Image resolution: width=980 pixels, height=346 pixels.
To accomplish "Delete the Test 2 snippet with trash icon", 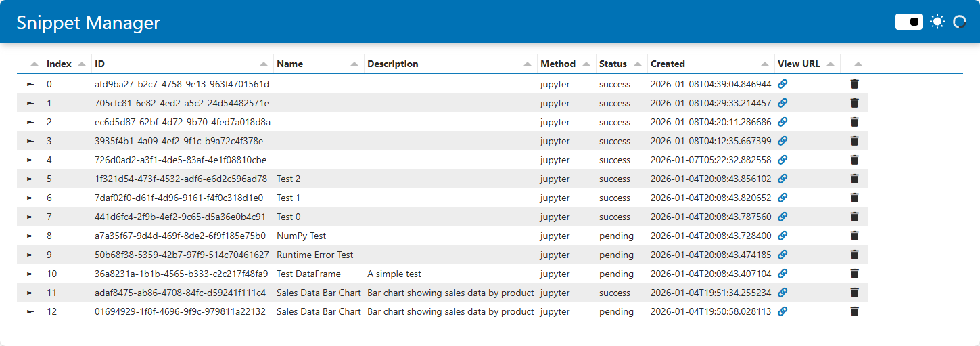I will pos(854,179).
